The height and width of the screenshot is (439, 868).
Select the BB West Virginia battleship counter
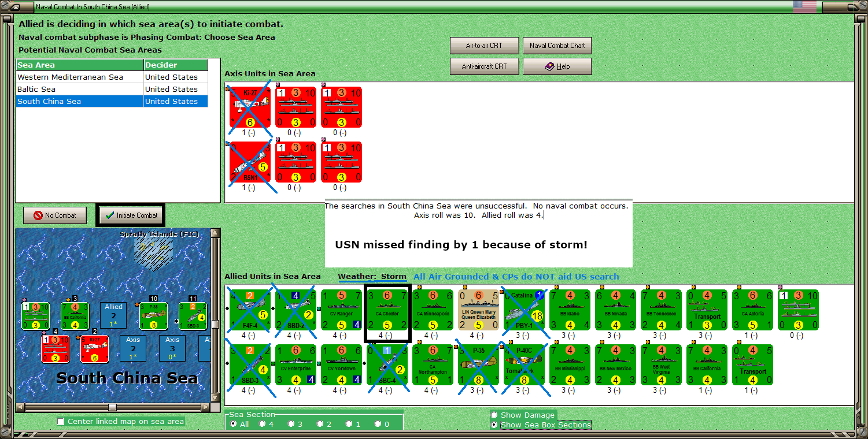click(661, 364)
